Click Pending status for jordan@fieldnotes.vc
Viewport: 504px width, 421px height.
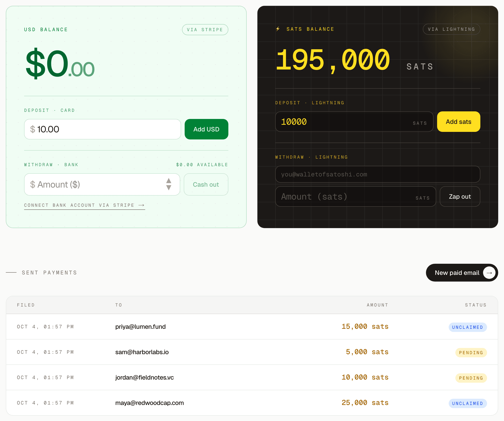coord(471,378)
